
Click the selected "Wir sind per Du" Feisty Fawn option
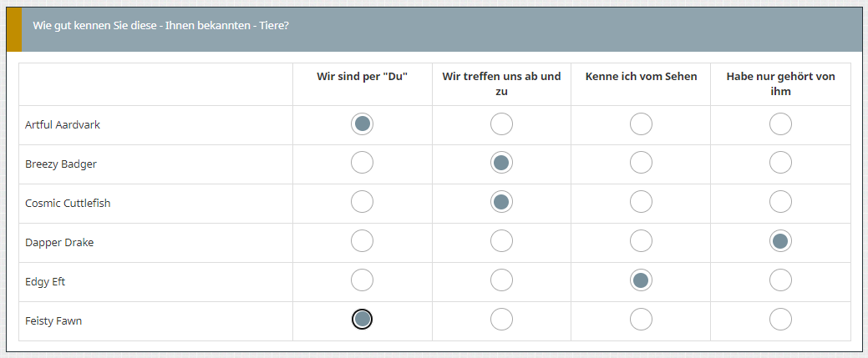(x=362, y=320)
